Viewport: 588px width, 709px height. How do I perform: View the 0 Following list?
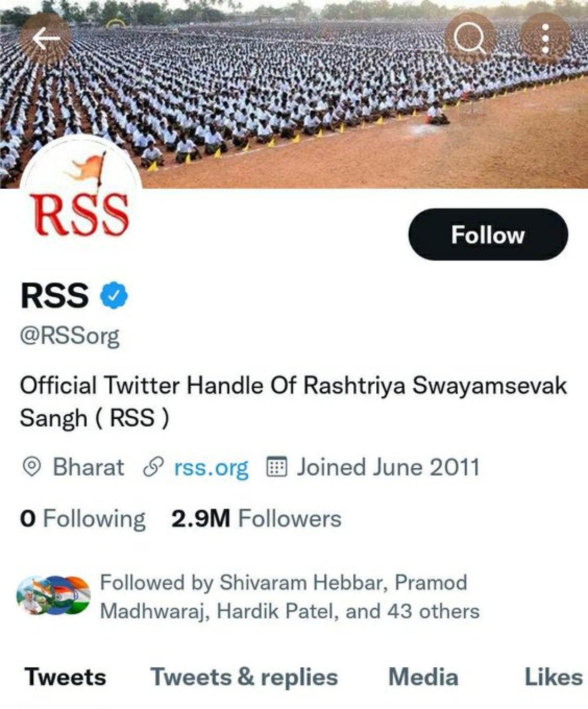click(x=83, y=519)
